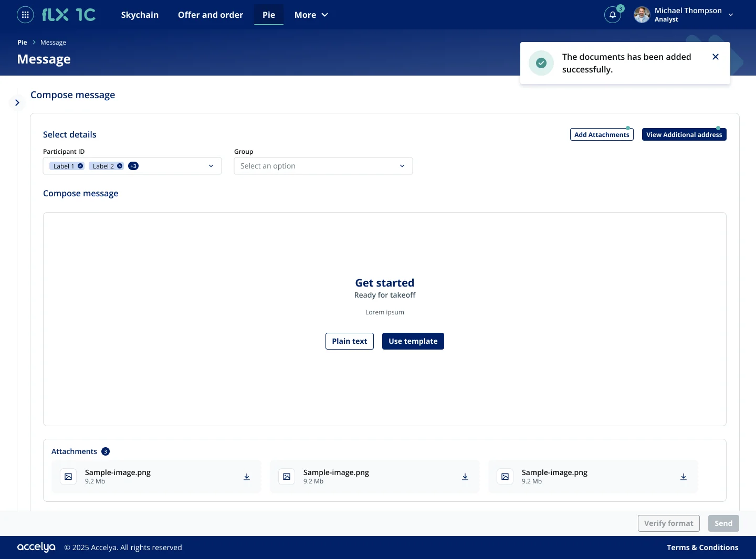Screen dimensions: 756x559
Task: Open the Terms & Conditions link
Action: (x=702, y=547)
